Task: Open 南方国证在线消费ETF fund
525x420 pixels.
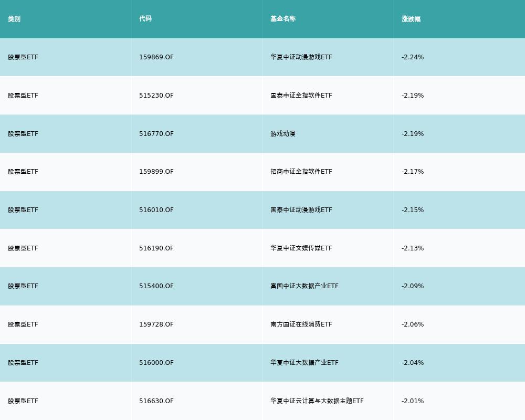Action: click(301, 324)
